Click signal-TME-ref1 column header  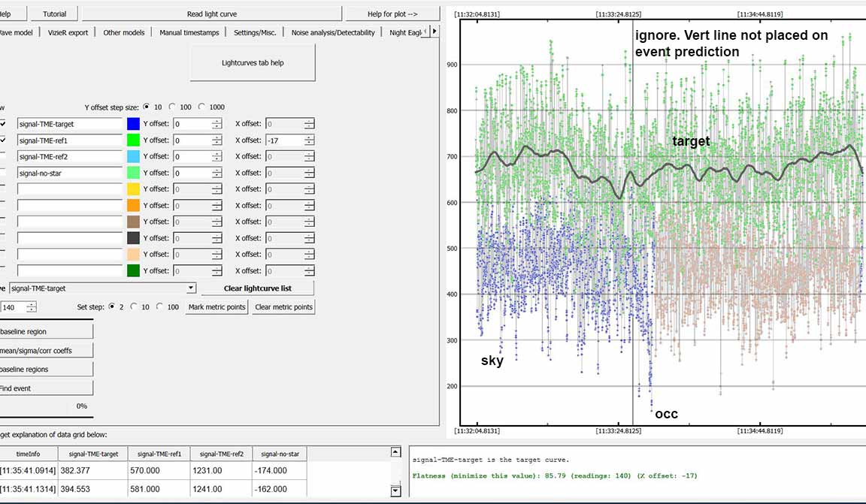pos(159,454)
